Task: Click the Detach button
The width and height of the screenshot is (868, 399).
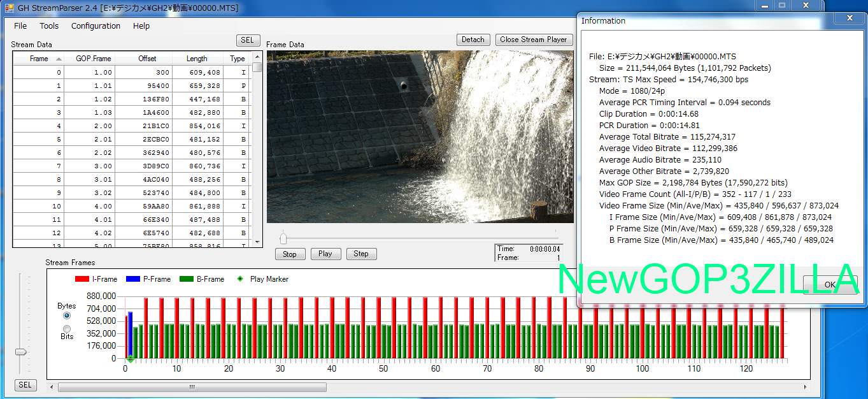Action: 473,40
